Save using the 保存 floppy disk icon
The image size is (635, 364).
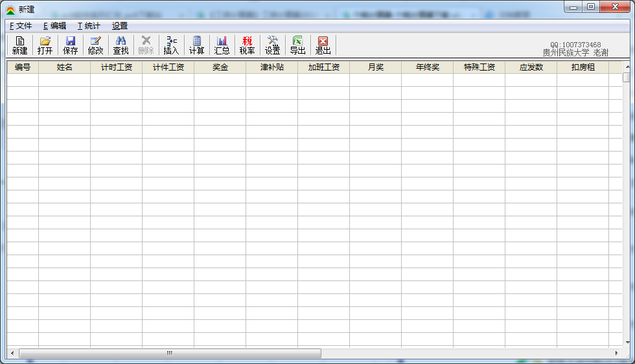tap(70, 45)
